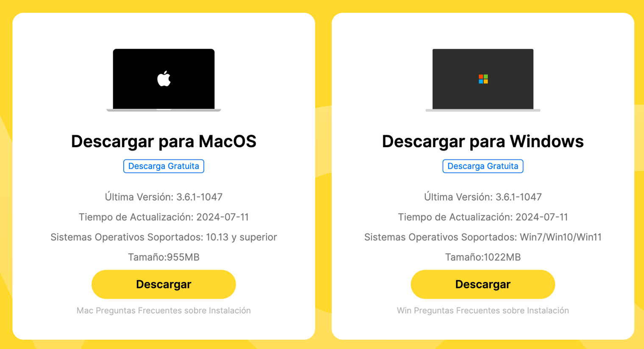Click the Win7/Win10/Win11 supported systems line

(x=483, y=237)
